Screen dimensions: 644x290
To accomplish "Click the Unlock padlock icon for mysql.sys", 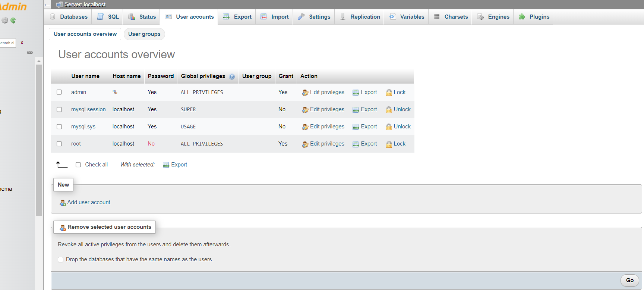I will (389, 127).
